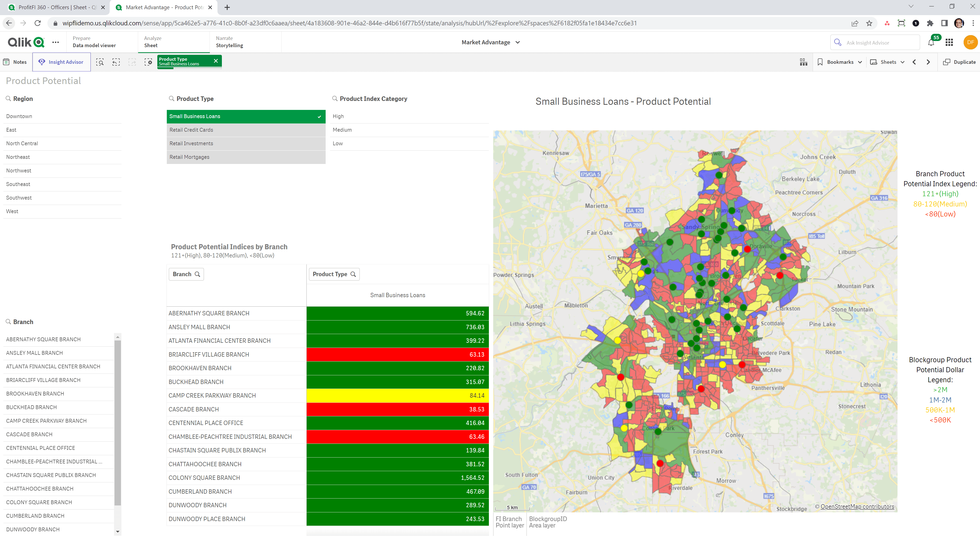Open the Qlik app launcher grid icon
This screenshot has width=980, height=539.
(949, 42)
